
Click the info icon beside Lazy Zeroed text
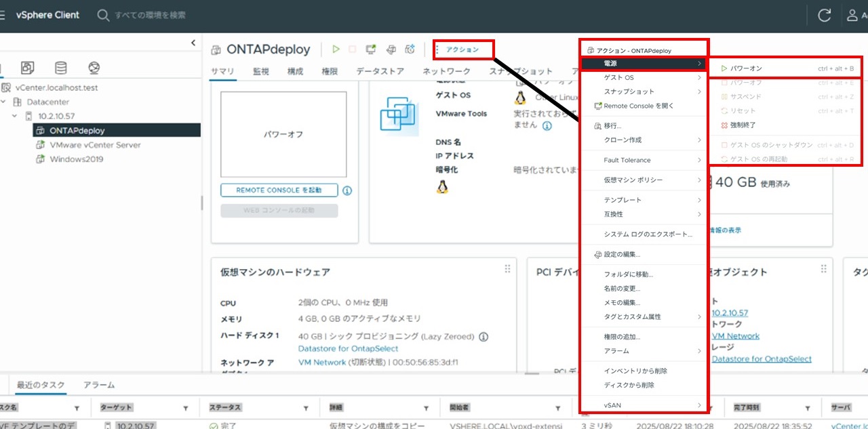coord(484,337)
